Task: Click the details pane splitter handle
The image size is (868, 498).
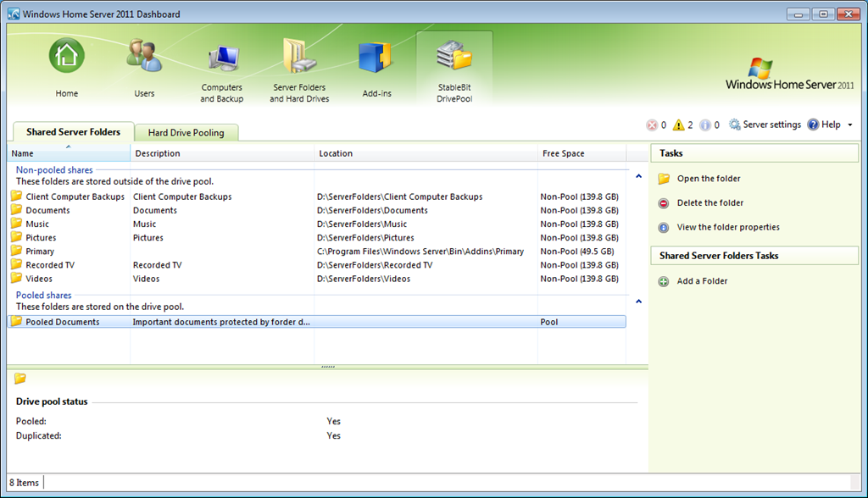Action: (328, 367)
